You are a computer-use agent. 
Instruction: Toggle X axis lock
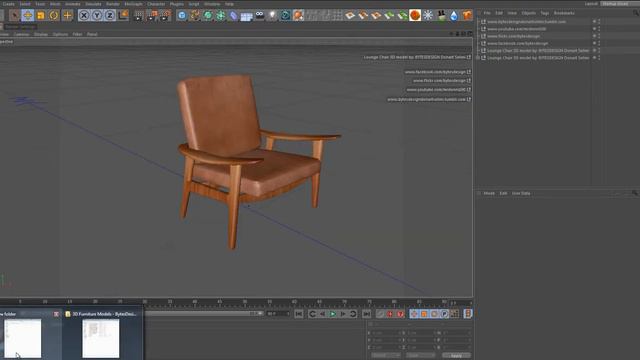coord(84,16)
